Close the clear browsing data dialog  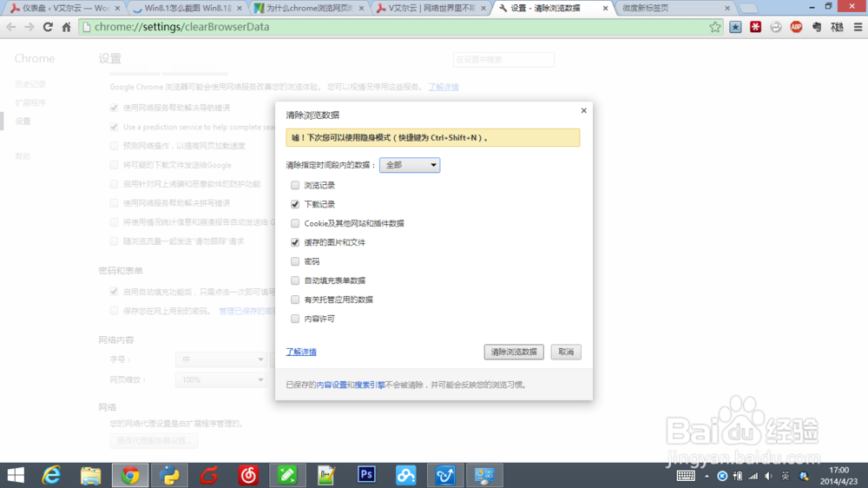point(583,111)
